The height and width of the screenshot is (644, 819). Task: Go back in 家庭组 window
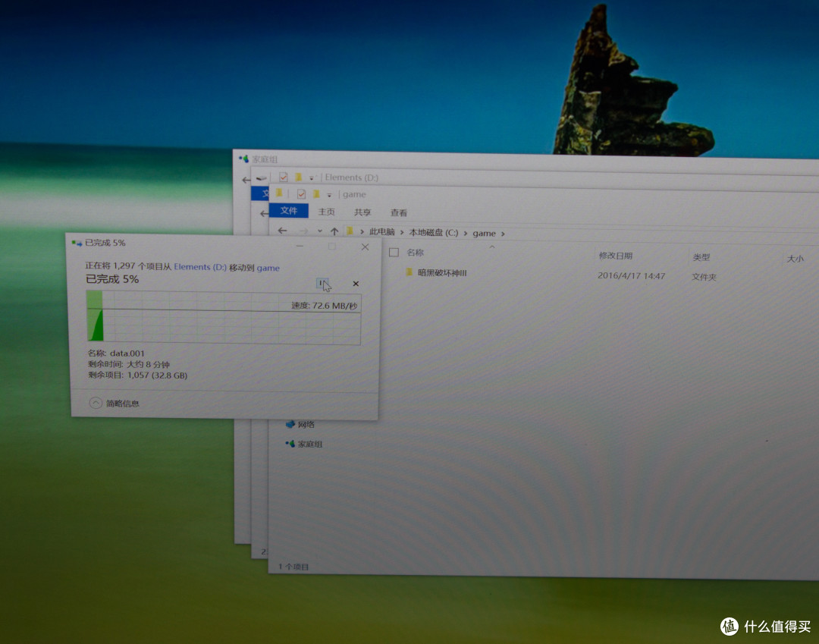pos(246,180)
